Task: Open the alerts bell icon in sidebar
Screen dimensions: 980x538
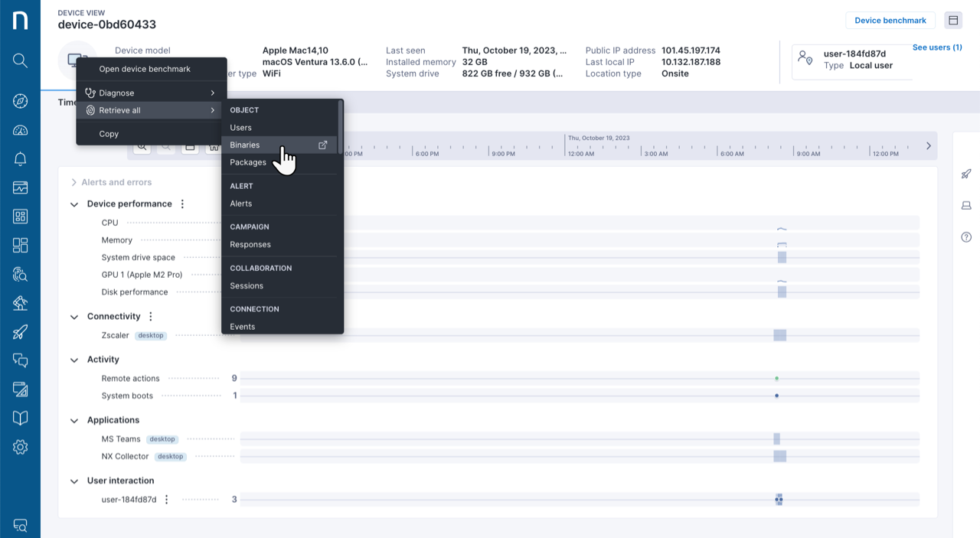Action: 20,159
